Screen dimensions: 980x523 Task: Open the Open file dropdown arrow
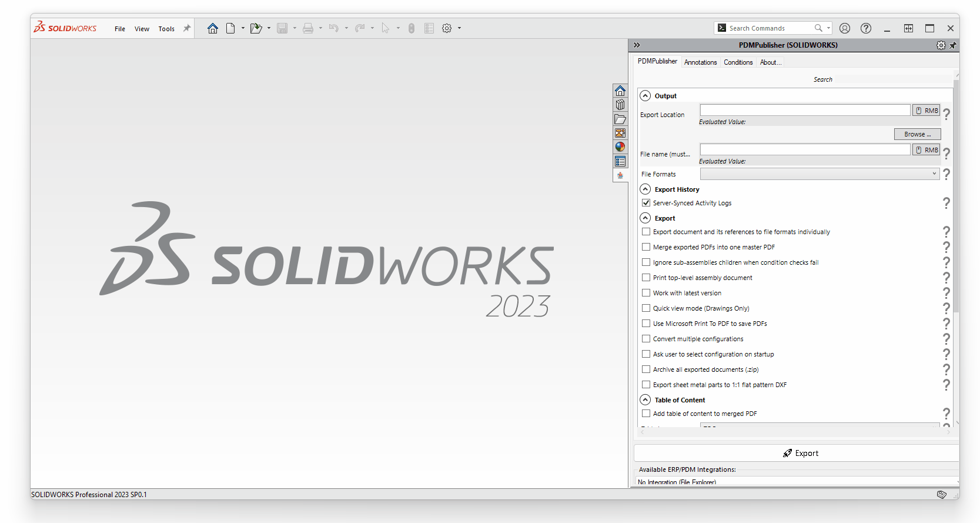(269, 28)
